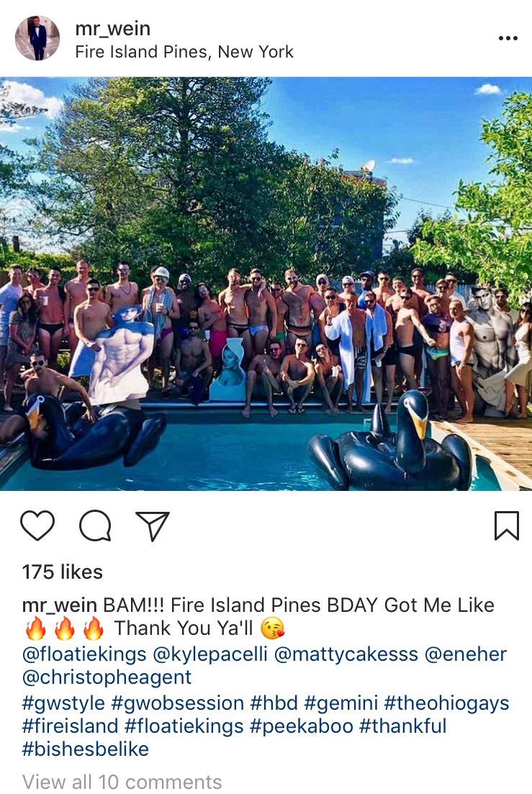
Task: Expand View all 10 comments
Action: [x=122, y=782]
